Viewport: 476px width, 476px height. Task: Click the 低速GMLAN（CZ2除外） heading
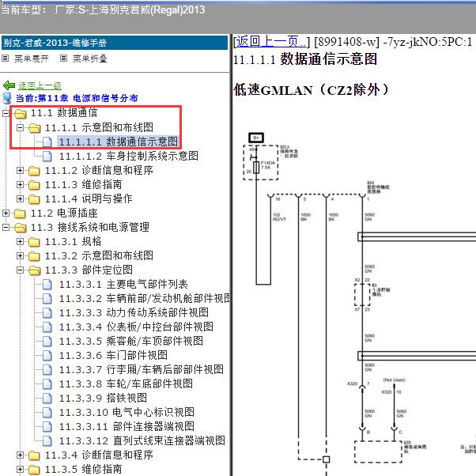point(312,90)
